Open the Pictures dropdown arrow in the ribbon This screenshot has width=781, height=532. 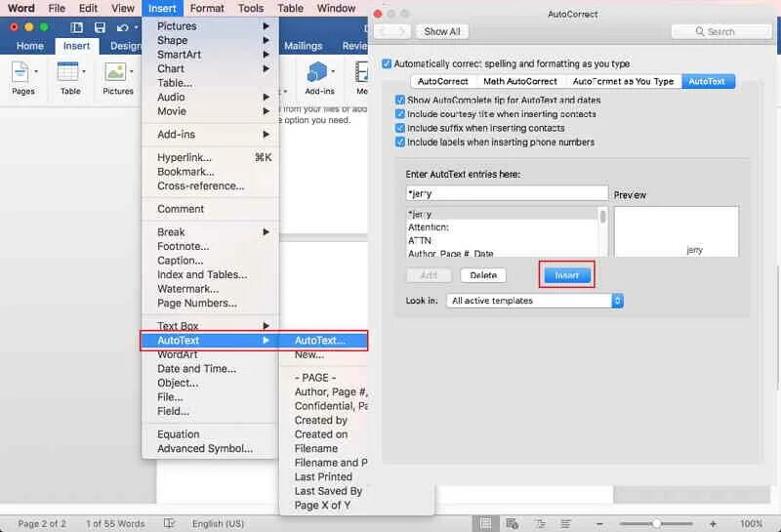tap(132, 71)
